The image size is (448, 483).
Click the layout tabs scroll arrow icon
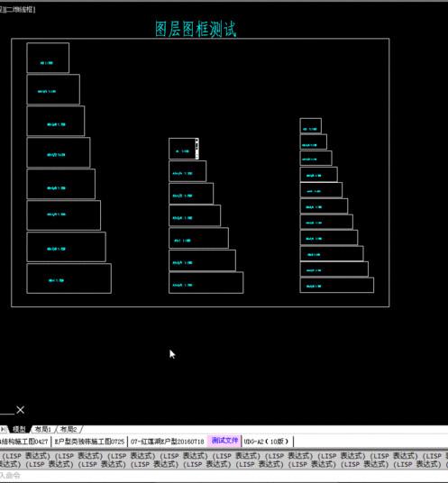click(3, 429)
